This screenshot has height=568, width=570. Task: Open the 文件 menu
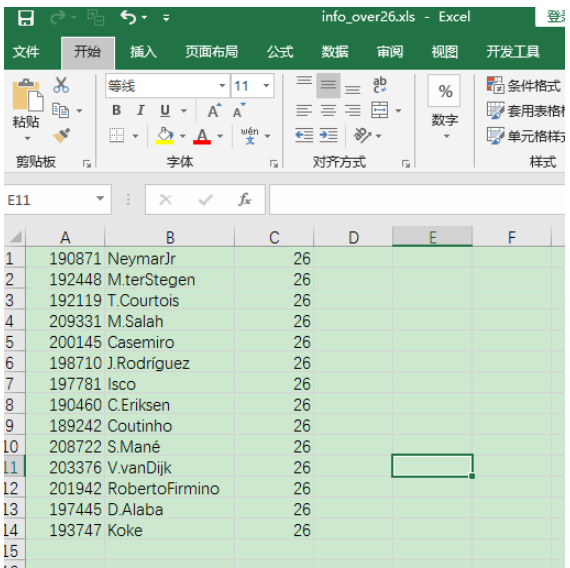[x=26, y=52]
